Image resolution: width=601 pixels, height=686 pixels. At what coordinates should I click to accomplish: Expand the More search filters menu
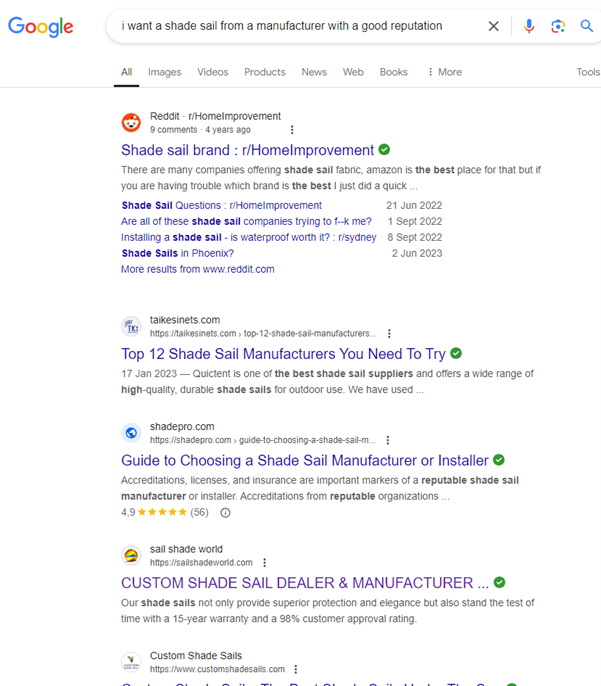pyautogui.click(x=445, y=72)
